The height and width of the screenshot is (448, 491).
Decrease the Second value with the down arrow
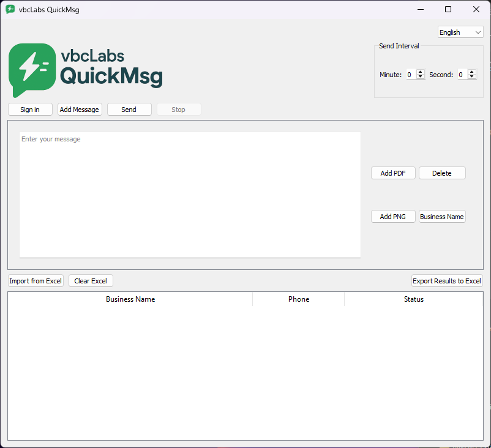[471, 77]
